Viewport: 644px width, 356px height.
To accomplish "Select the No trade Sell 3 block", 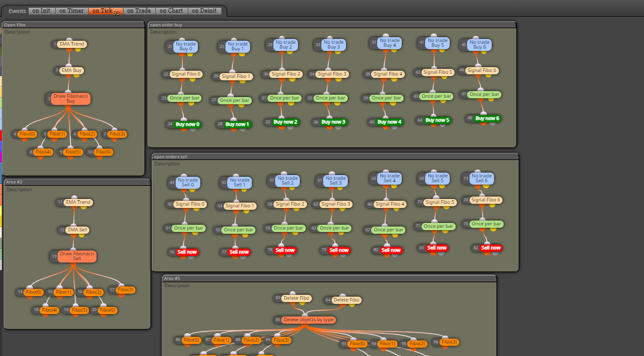I will pyautogui.click(x=336, y=180).
